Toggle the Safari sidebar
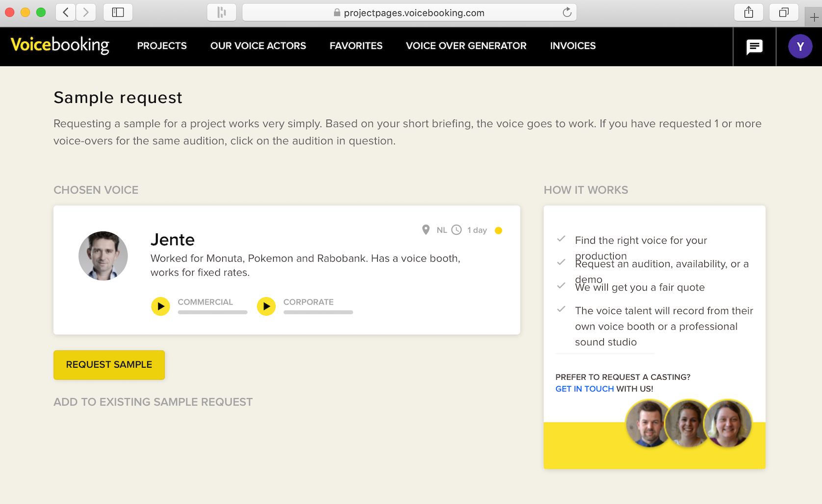The height and width of the screenshot is (504, 822). point(118,13)
